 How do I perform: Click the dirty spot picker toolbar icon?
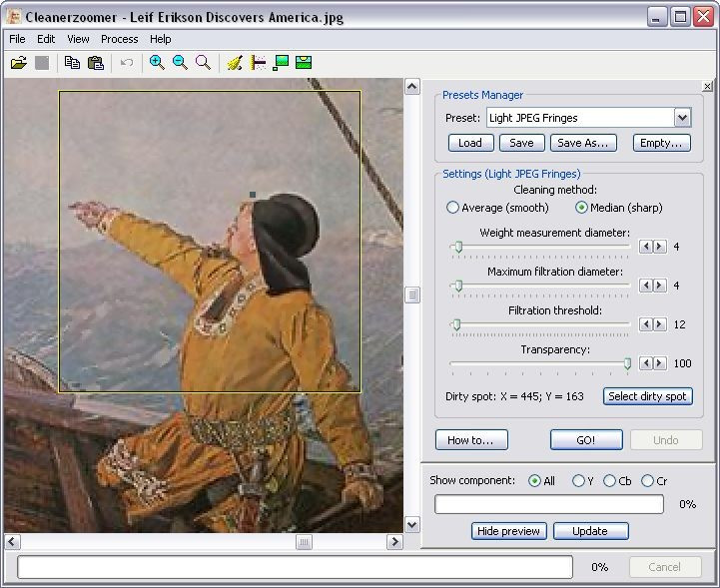pos(258,63)
